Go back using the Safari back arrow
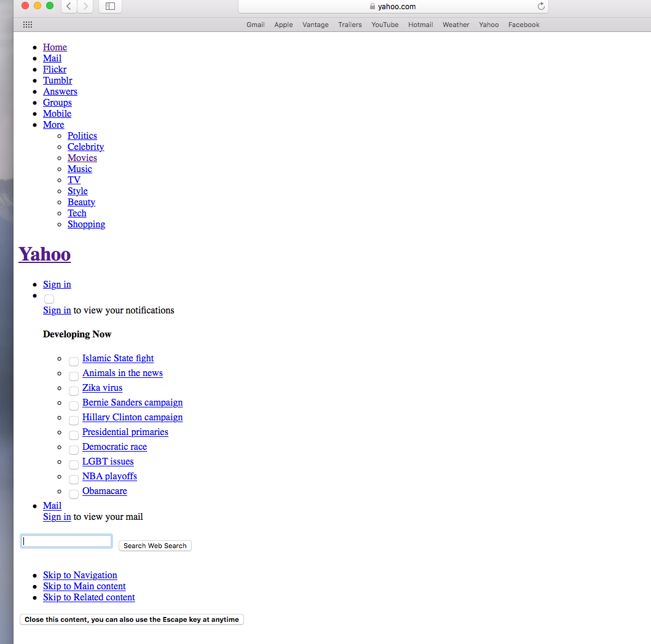Viewport: 651px width, 644px height. pyautogui.click(x=69, y=6)
